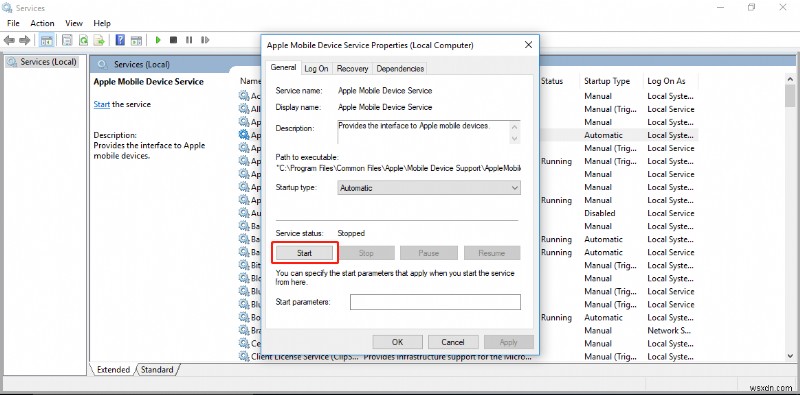Click the 'Network S...' log on cell

pos(669,330)
